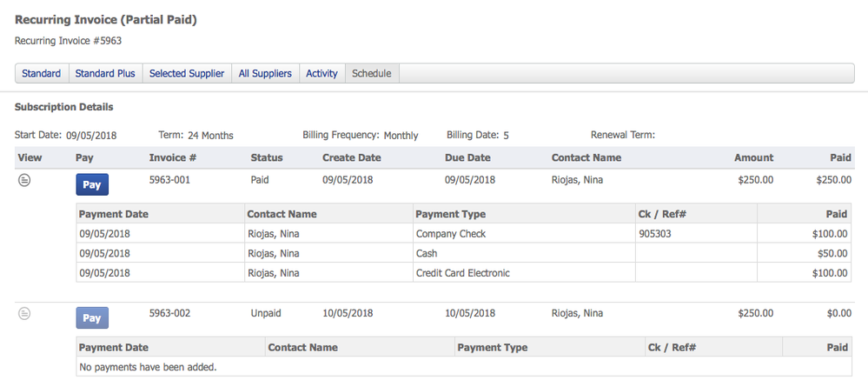Click the Payment Type header in first table
Image resolution: width=868 pixels, height=387 pixels.
click(450, 214)
